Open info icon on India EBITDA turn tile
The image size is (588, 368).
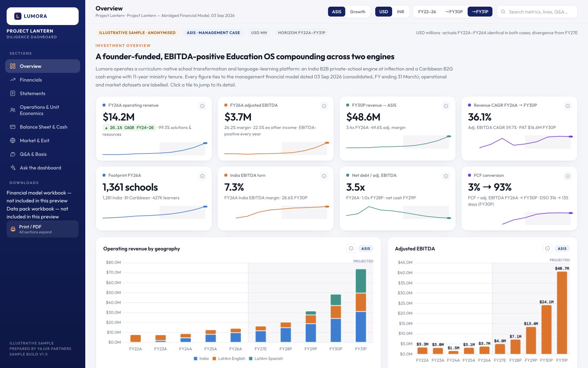click(324, 176)
